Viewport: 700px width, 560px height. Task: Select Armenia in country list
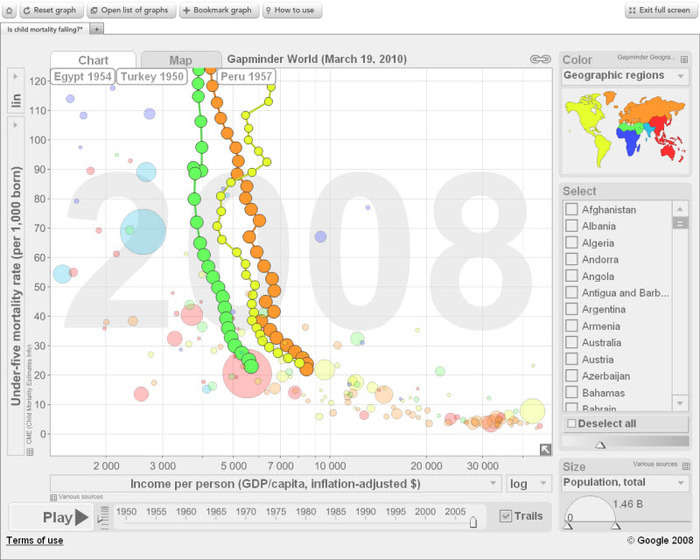[x=600, y=326]
